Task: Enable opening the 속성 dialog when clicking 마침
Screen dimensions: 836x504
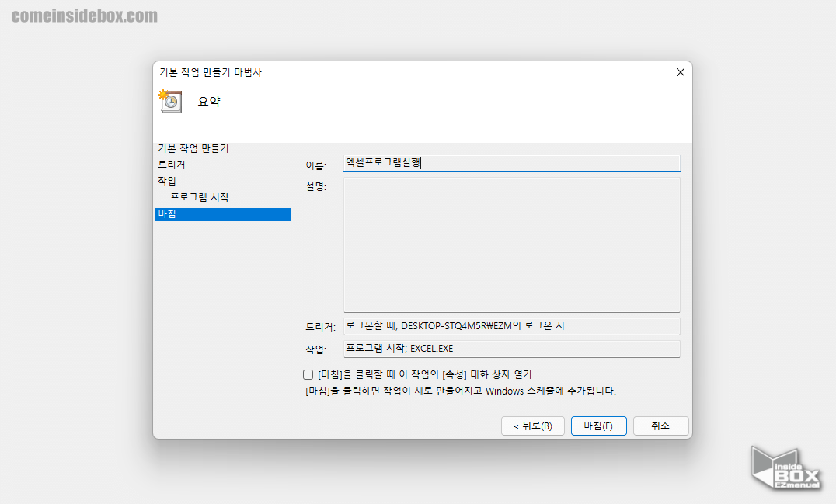Action: point(308,374)
